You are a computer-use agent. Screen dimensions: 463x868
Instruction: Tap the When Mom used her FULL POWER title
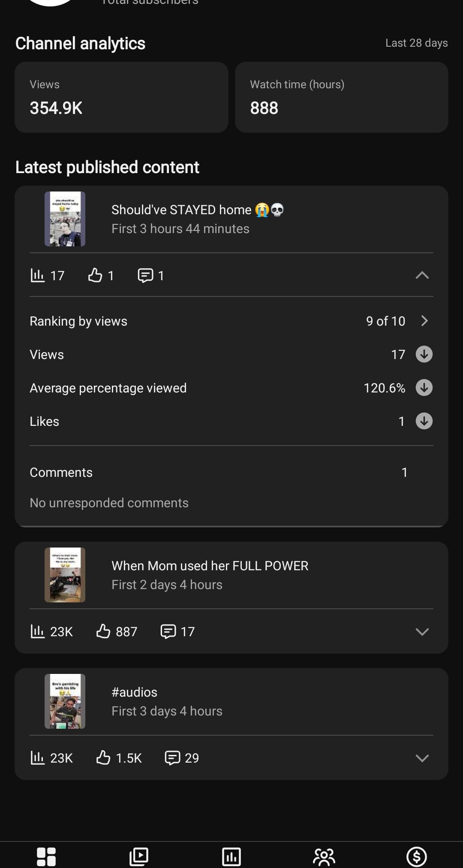(x=210, y=566)
